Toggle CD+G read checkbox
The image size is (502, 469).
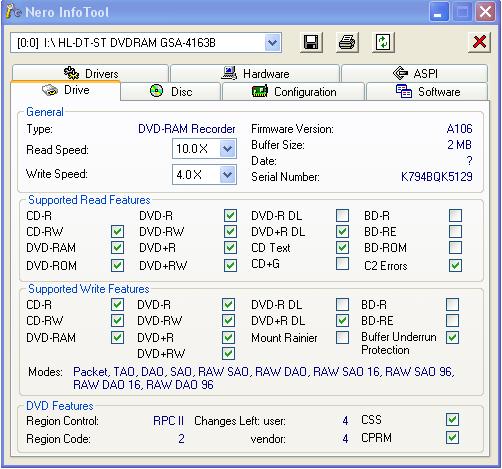click(x=342, y=264)
